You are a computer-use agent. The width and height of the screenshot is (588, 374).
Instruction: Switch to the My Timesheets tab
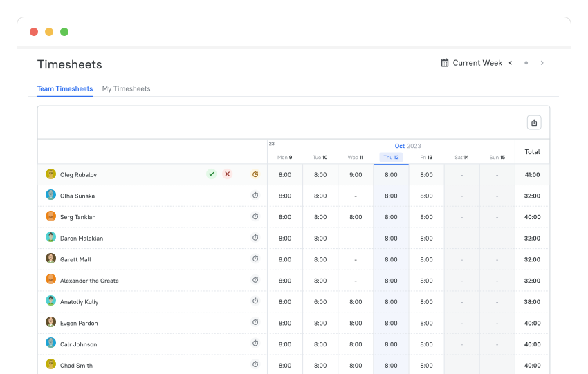[127, 88]
